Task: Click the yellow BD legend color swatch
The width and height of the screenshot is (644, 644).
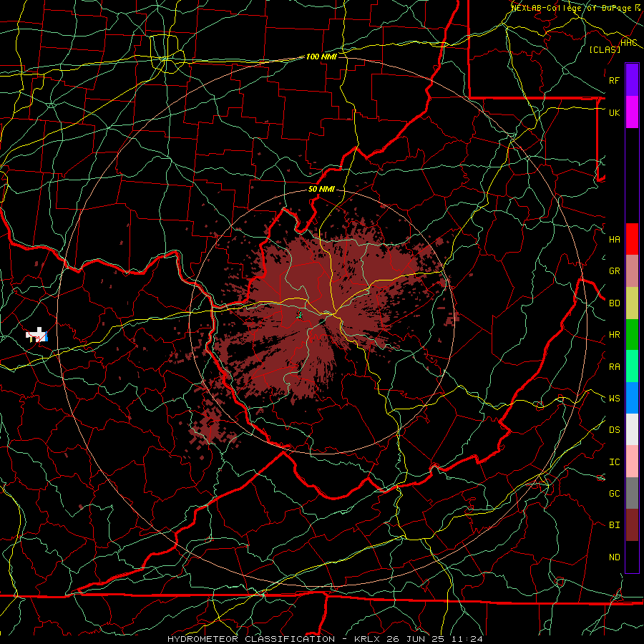Action: 632,303
